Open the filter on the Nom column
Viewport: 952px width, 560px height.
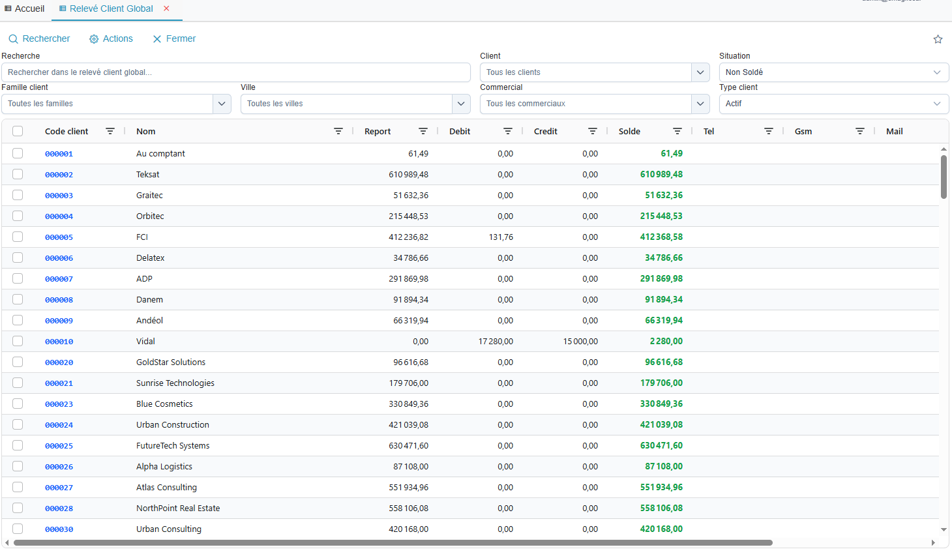pos(338,131)
